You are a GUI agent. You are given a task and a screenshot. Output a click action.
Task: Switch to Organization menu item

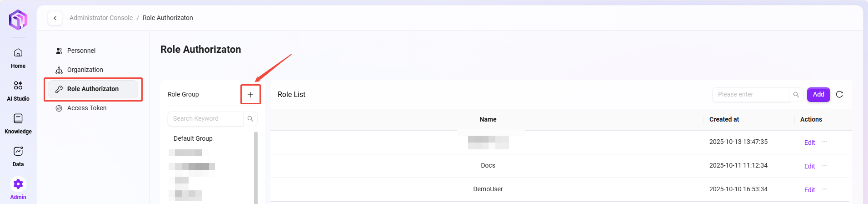[x=85, y=70]
